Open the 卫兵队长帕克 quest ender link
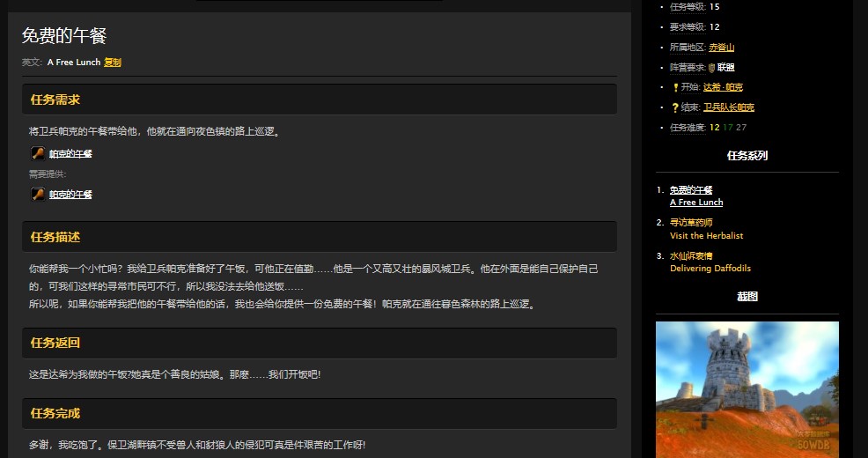Image resolution: width=868 pixels, height=458 pixels. (728, 107)
